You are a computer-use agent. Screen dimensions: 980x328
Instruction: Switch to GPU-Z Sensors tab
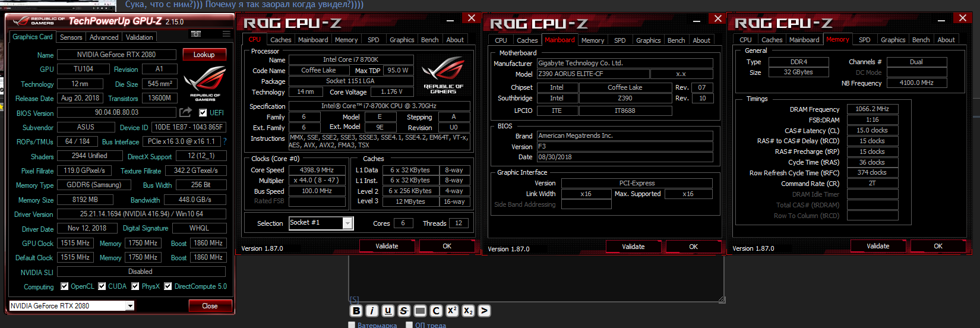click(71, 37)
